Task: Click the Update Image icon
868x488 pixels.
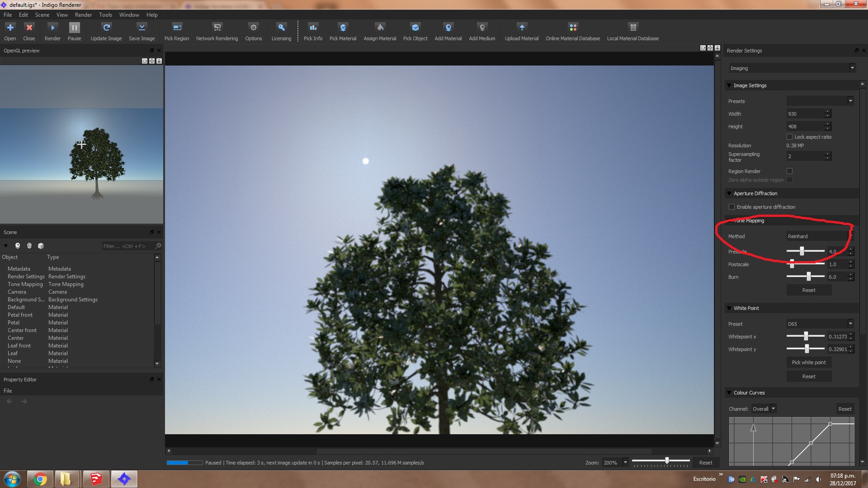Action: click(x=106, y=28)
